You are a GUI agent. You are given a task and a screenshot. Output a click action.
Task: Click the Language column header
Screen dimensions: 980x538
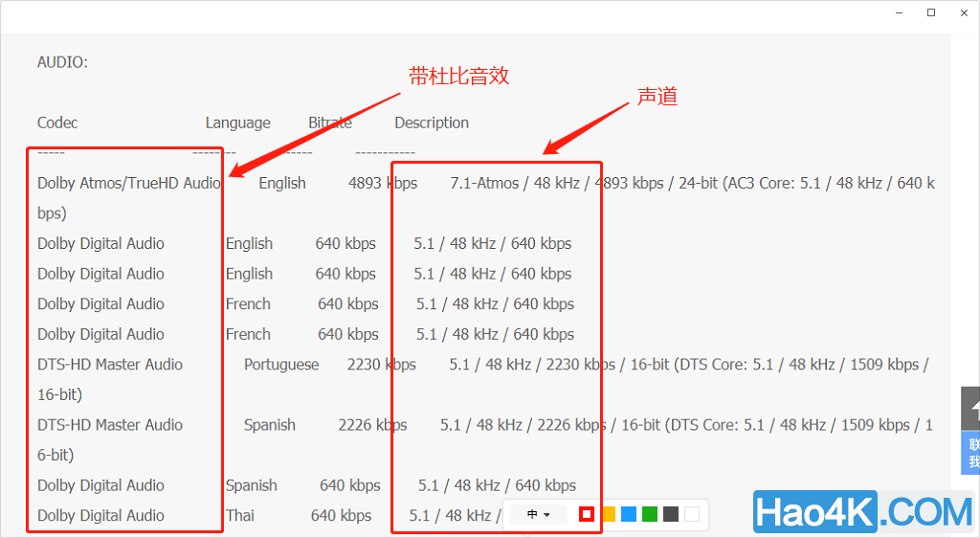coord(238,123)
